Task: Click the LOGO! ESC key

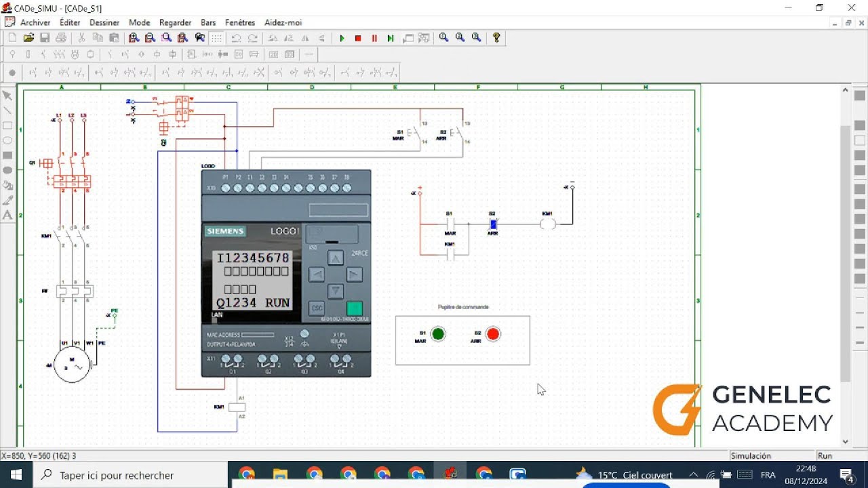Action: pyautogui.click(x=317, y=308)
